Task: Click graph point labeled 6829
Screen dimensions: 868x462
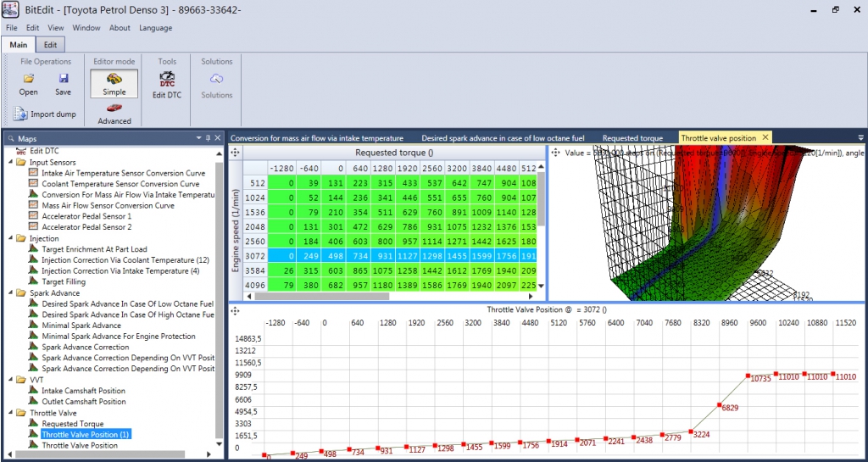Action: pos(719,405)
